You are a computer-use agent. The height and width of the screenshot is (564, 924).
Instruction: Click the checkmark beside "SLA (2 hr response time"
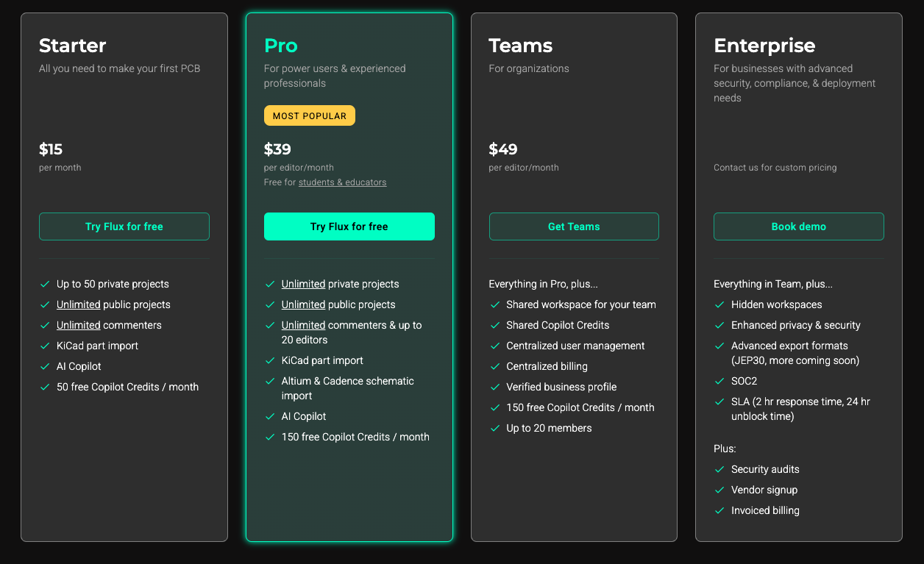pyautogui.click(x=719, y=401)
